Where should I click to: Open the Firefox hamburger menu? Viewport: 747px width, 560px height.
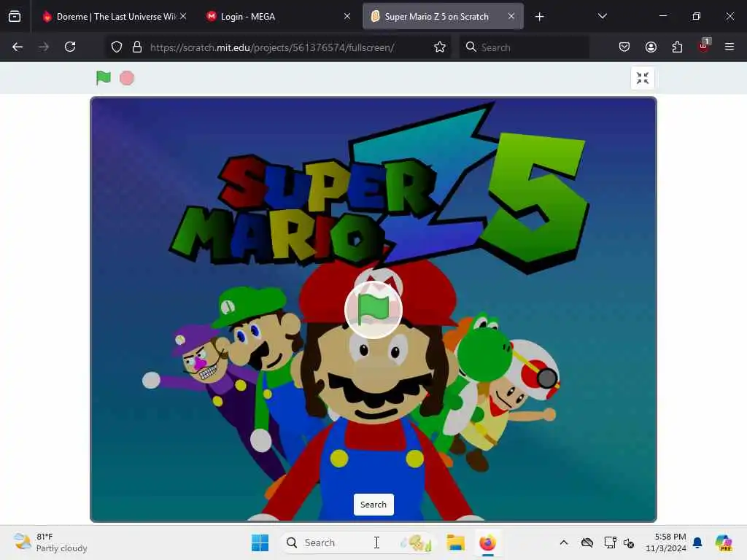point(729,47)
